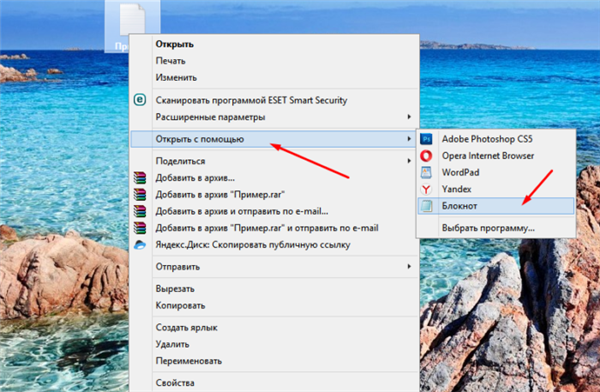The image size is (600, 392).
Task: Expand the 'Расширенные параметры' submenu arrow
Action: 409,116
